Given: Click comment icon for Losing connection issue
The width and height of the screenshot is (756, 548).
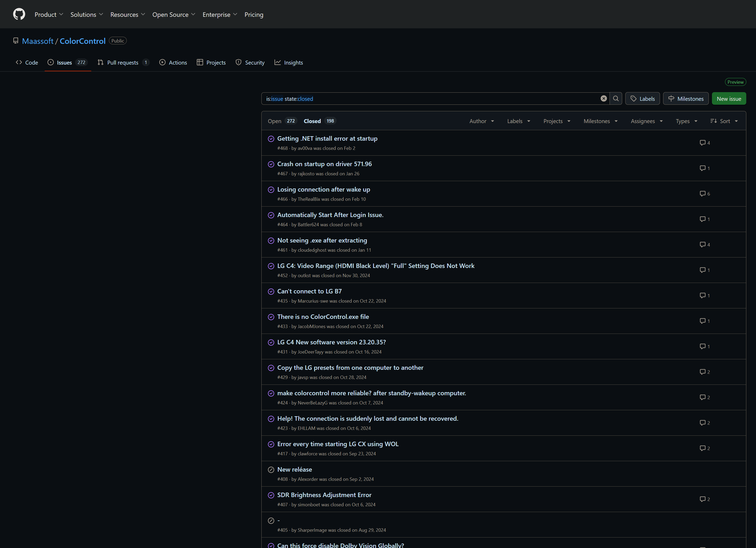Looking at the screenshot, I should (705, 194).
